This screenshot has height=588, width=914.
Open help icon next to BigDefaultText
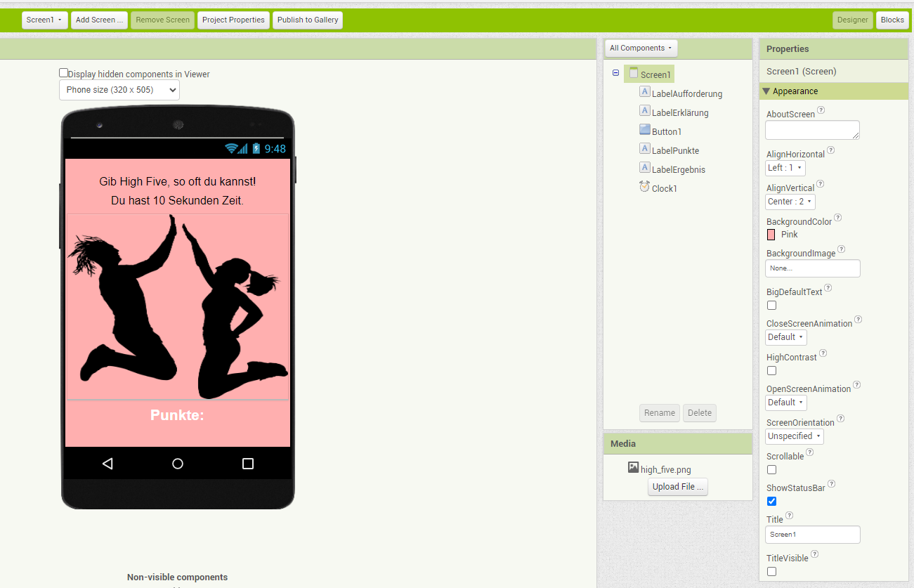pyautogui.click(x=828, y=288)
